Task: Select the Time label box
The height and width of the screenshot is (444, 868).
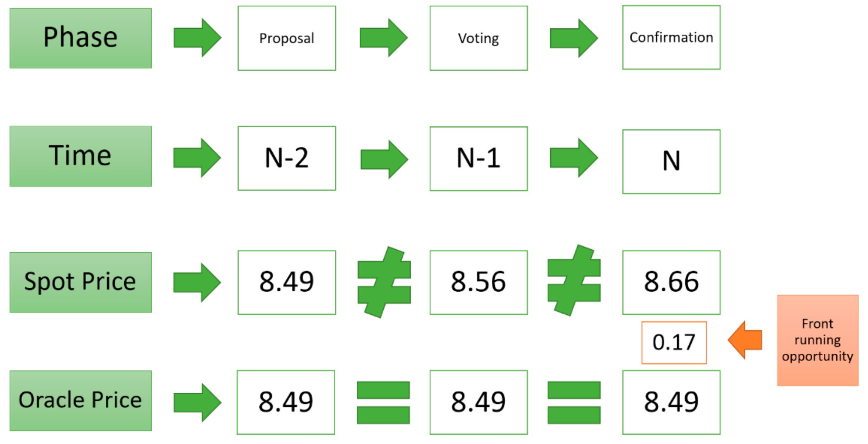Action: pos(80,156)
